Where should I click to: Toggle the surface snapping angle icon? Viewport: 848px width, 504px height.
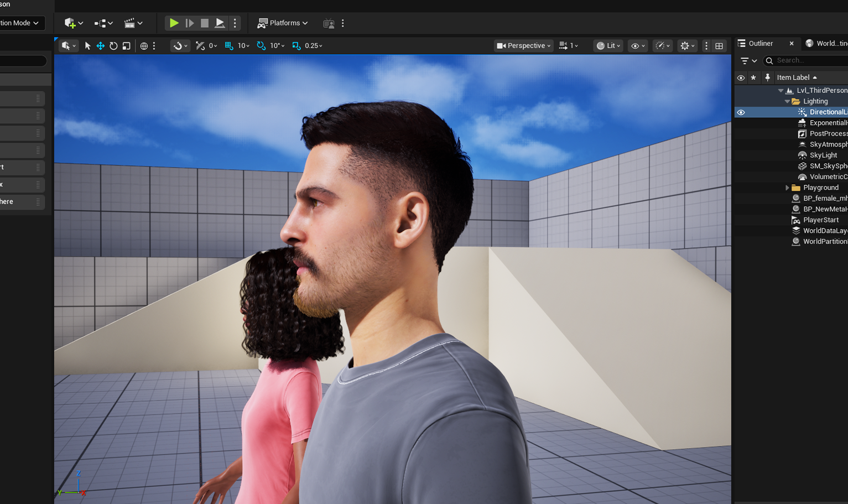tap(200, 46)
